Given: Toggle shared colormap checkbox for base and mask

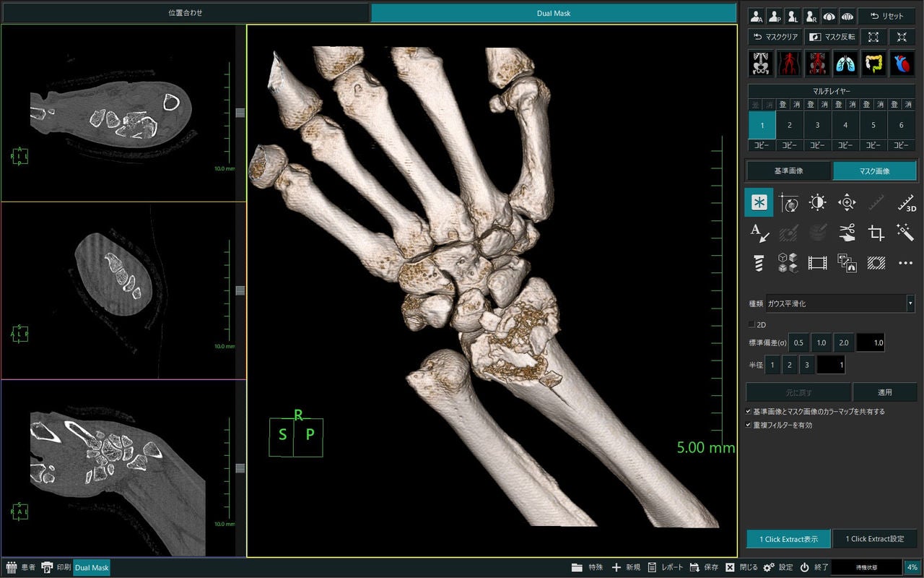Looking at the screenshot, I should point(749,411).
